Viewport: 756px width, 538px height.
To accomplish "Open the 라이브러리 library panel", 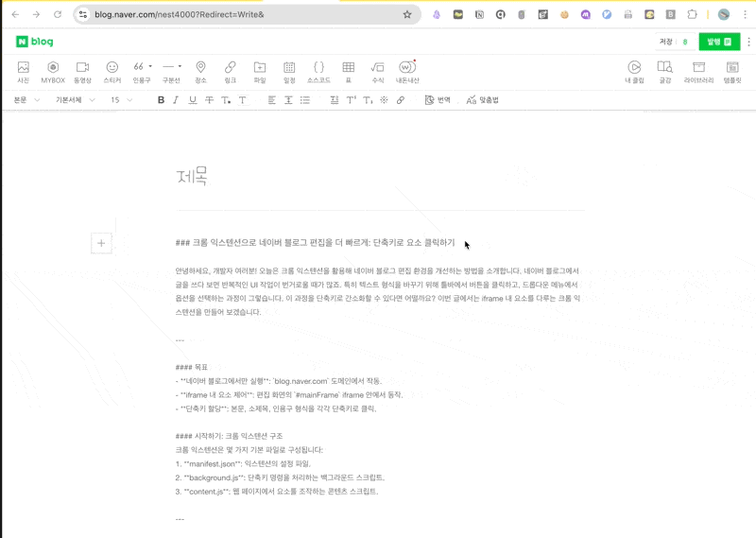I will click(x=698, y=72).
